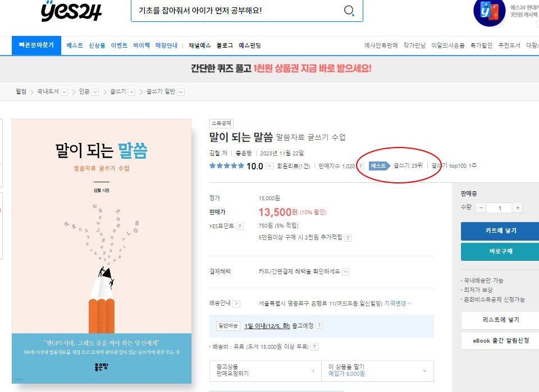The image size is (539, 392).
Task: Click the search magnifier icon
Action: tap(349, 10)
